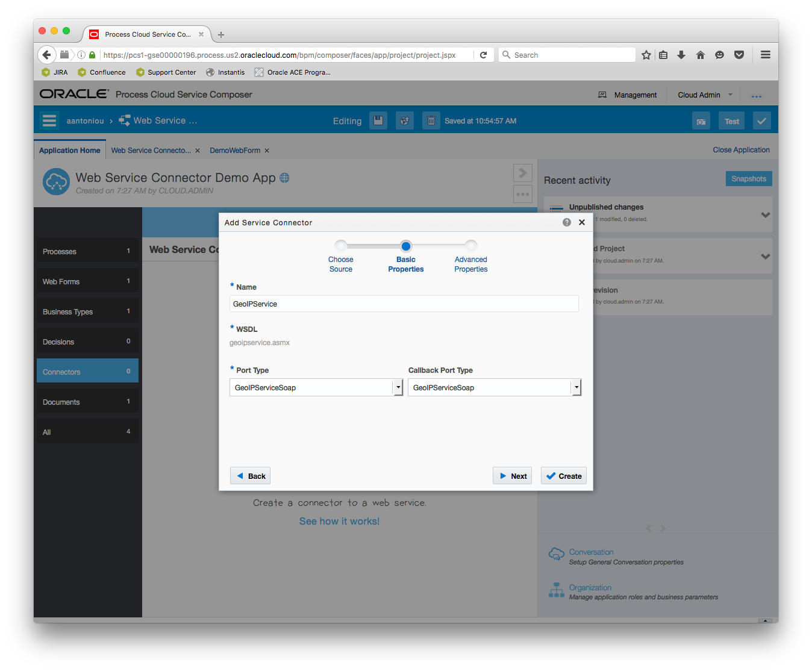The height and width of the screenshot is (671, 812).
Task: Click the globe icon beside application title
Action: coord(284,178)
